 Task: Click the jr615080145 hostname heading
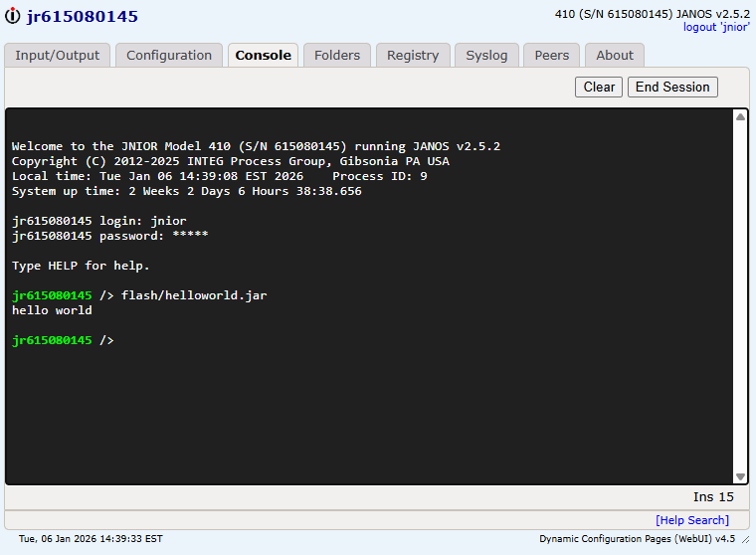(x=83, y=17)
